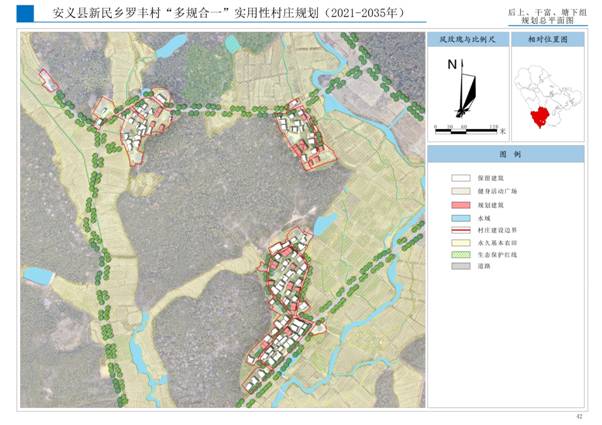Viewport: 602px width, 425px height.
Task: Click the 生态保护红线 legend label
Action: [x=497, y=255]
